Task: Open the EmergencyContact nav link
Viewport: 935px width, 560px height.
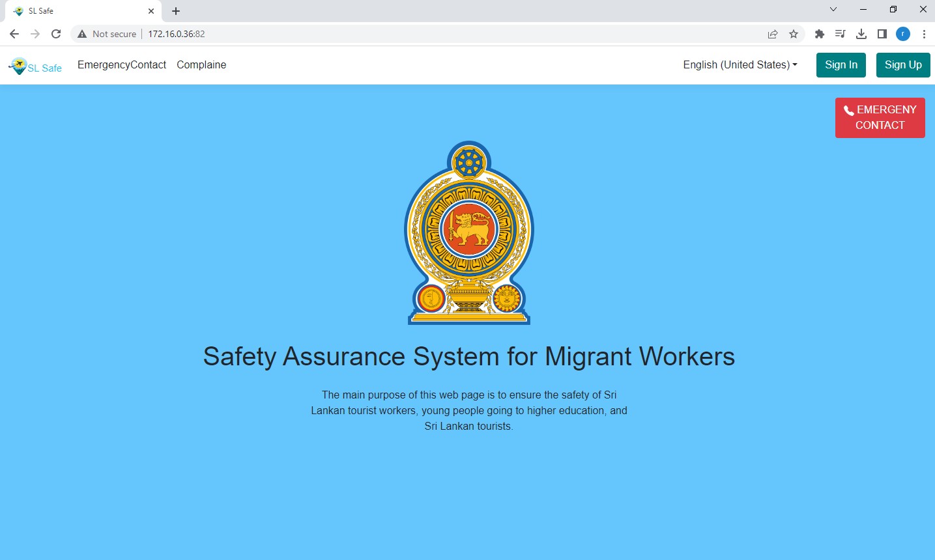Action: click(x=122, y=65)
